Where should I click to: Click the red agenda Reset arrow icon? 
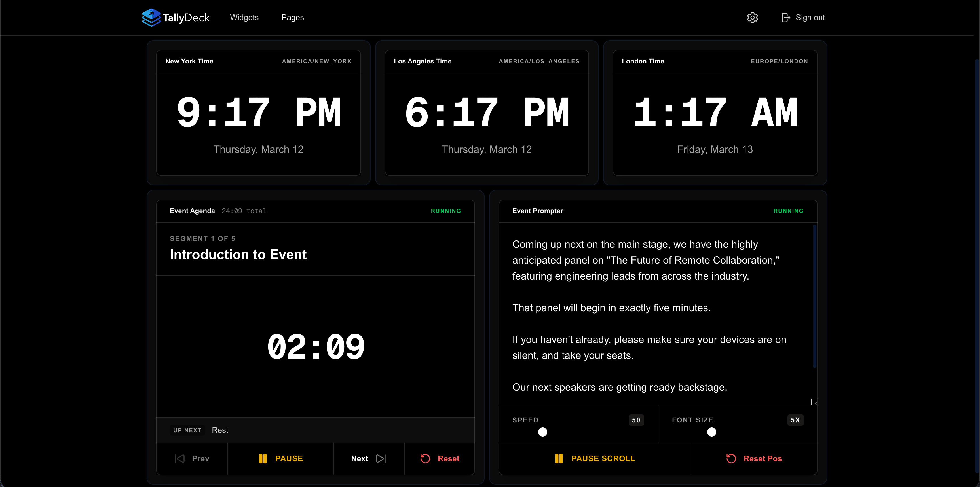click(425, 458)
